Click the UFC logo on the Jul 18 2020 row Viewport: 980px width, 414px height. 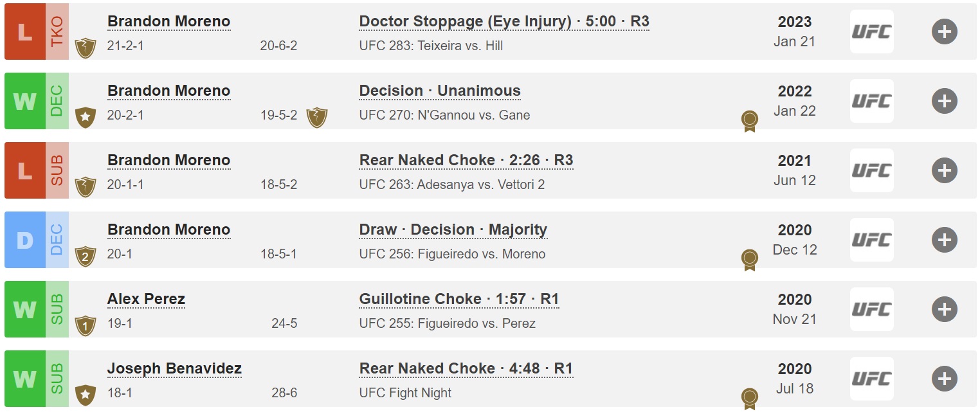871,379
